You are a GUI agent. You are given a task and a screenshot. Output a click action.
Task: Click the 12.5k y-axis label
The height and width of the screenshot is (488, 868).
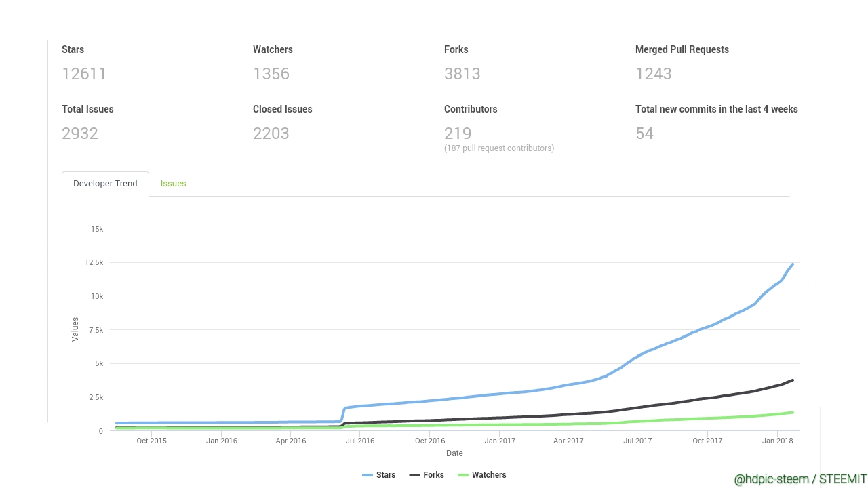click(x=93, y=262)
